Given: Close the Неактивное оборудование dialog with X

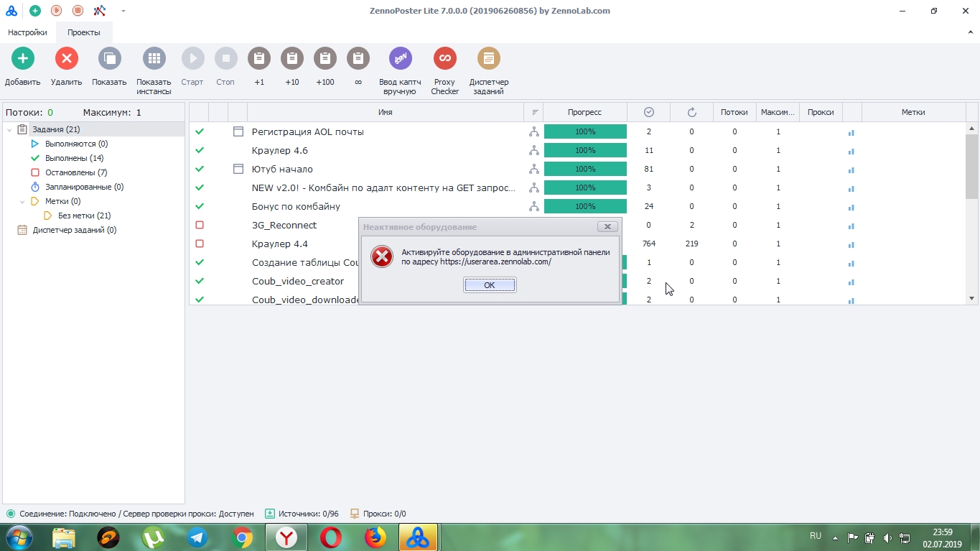Looking at the screenshot, I should tap(607, 226).
